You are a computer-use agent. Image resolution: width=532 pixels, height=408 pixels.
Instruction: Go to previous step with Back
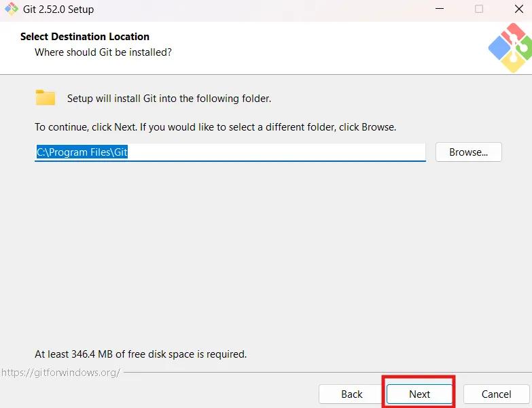click(351, 394)
